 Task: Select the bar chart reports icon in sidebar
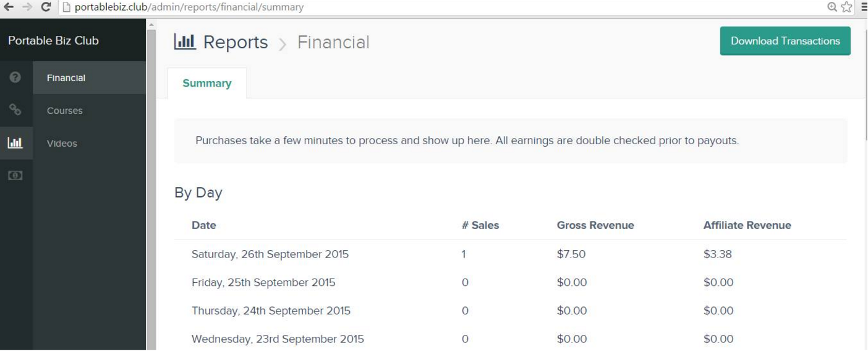coord(15,143)
